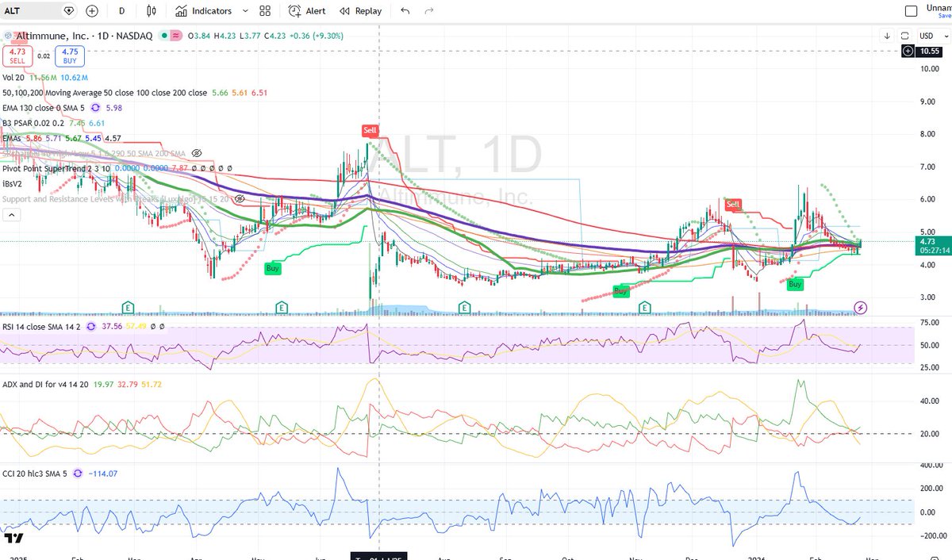This screenshot has height=560, width=952.
Task: Click the pink data-update indicator icon
Action: click(x=175, y=35)
